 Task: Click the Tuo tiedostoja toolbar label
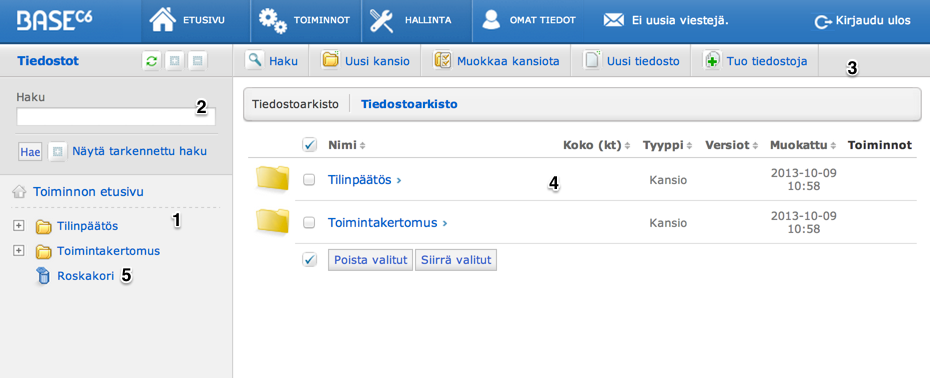tap(767, 61)
